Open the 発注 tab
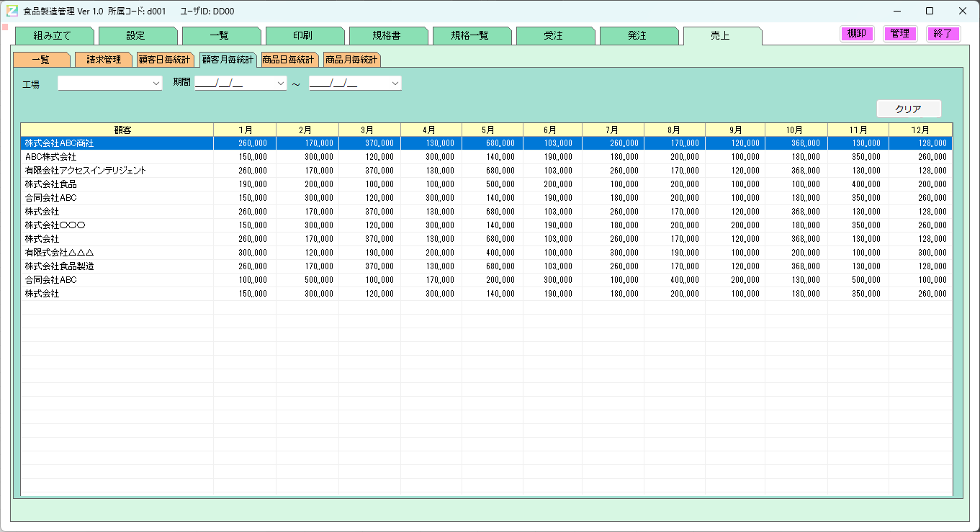980x532 pixels. (x=638, y=35)
